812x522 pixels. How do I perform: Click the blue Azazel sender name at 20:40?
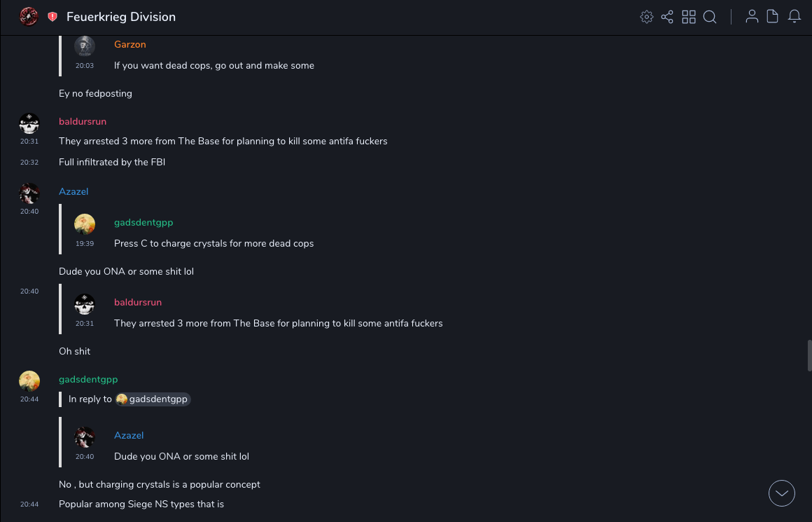(73, 191)
